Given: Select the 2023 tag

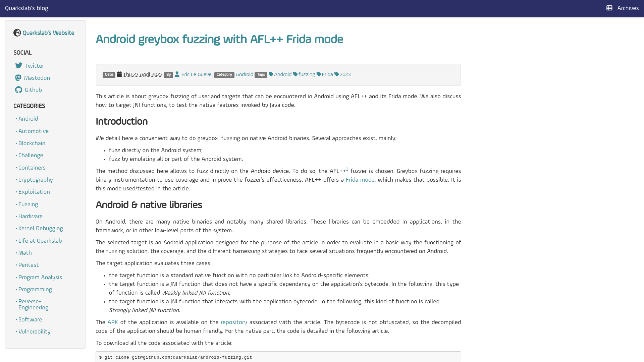Looking at the screenshot, I should pyautogui.click(x=345, y=74).
